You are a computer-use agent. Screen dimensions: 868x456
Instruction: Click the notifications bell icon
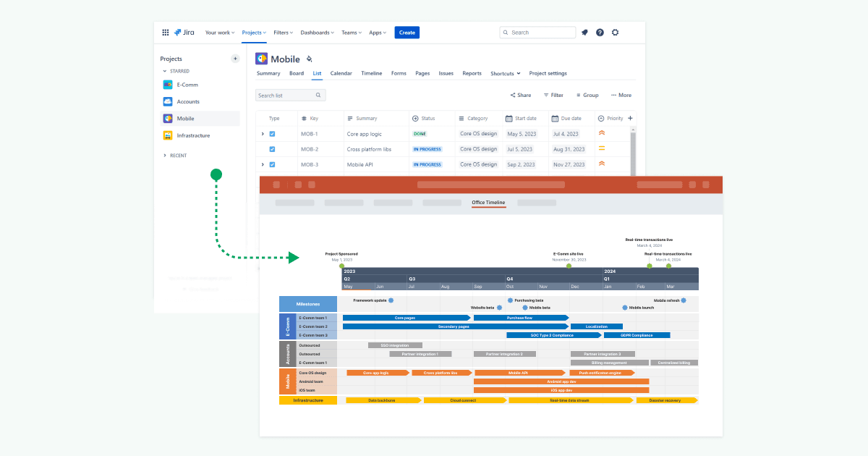click(584, 33)
